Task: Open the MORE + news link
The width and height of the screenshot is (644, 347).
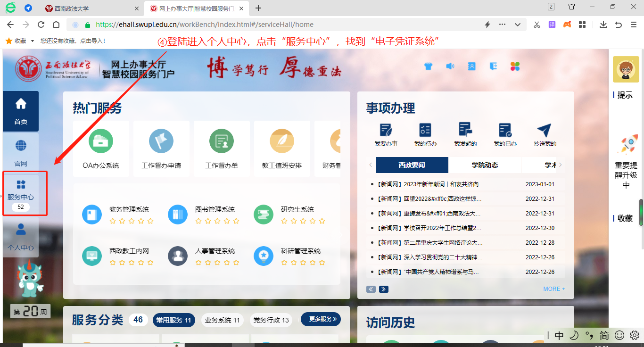Action: (553, 289)
